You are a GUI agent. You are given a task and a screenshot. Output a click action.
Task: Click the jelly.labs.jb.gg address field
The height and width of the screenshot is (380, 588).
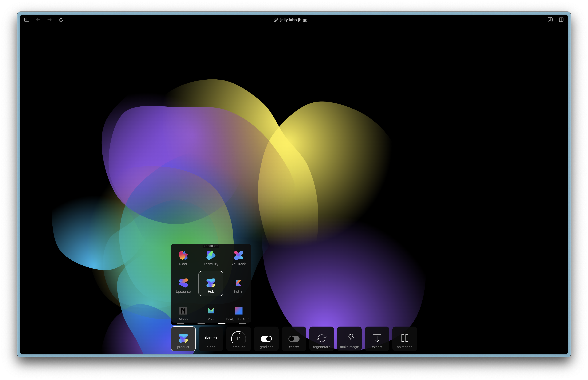point(294,20)
